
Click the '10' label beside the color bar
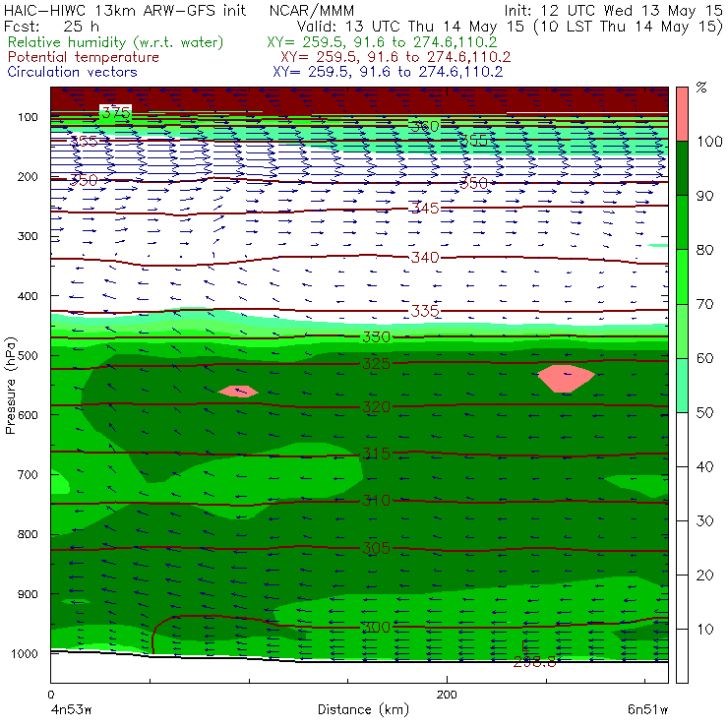[704, 630]
